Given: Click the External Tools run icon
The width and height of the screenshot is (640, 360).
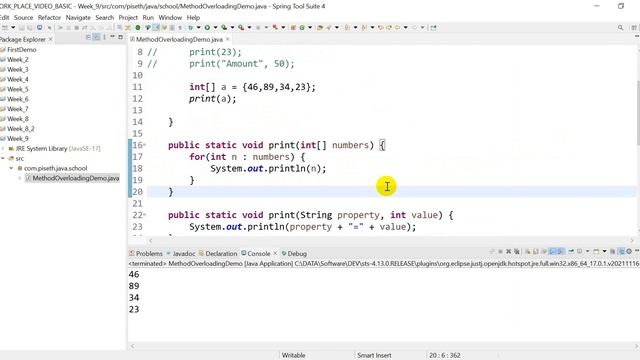Looking at the screenshot, I should pos(241,27).
